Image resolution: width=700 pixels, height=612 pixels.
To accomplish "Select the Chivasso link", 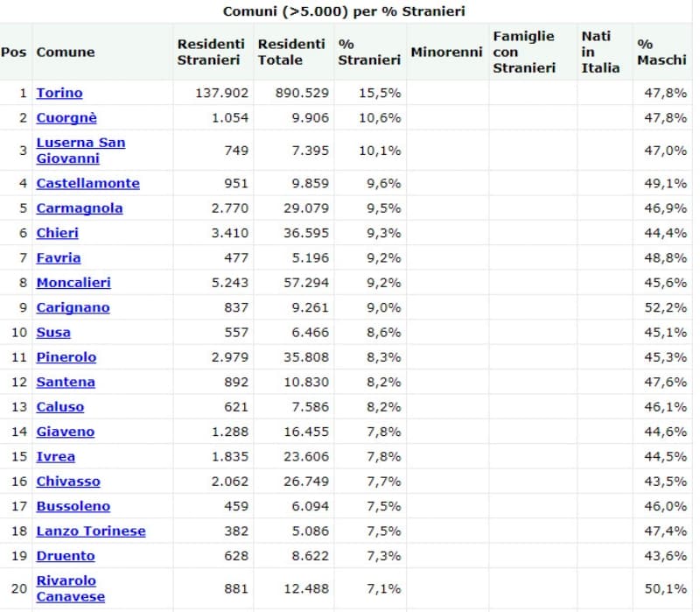I will (68, 482).
